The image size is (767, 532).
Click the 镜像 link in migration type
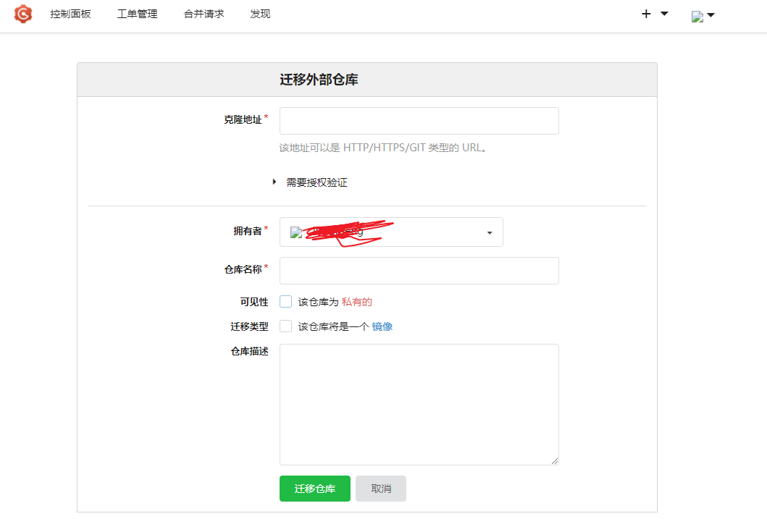pos(382,326)
